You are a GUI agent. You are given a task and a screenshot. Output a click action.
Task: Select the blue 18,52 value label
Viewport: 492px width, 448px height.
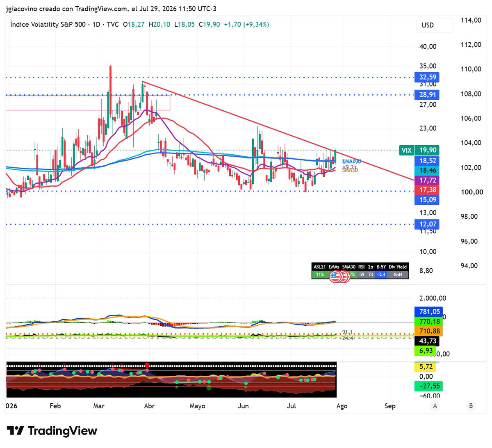pos(428,161)
